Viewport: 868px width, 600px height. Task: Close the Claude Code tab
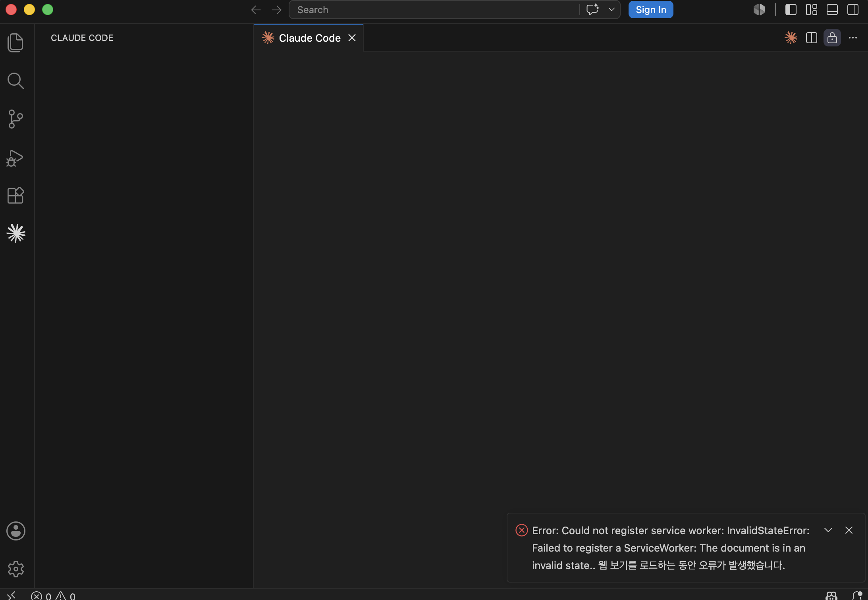click(x=352, y=38)
